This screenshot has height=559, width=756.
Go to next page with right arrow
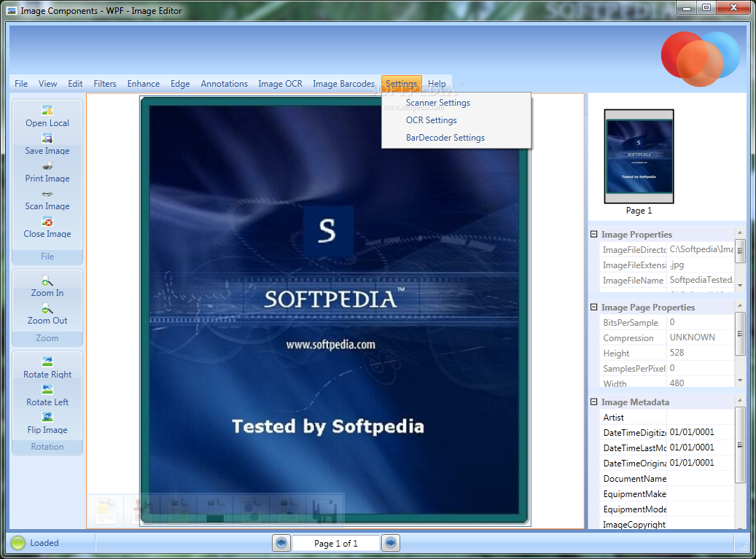coord(391,543)
